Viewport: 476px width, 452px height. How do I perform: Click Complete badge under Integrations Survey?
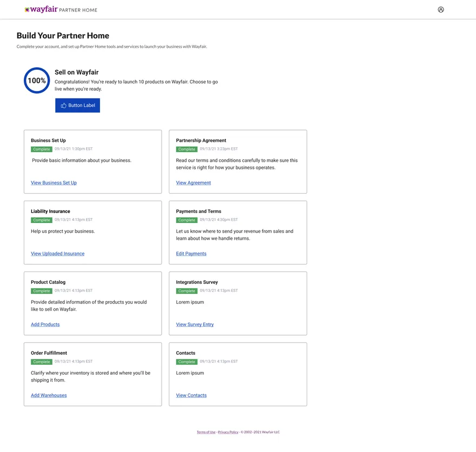[187, 291]
